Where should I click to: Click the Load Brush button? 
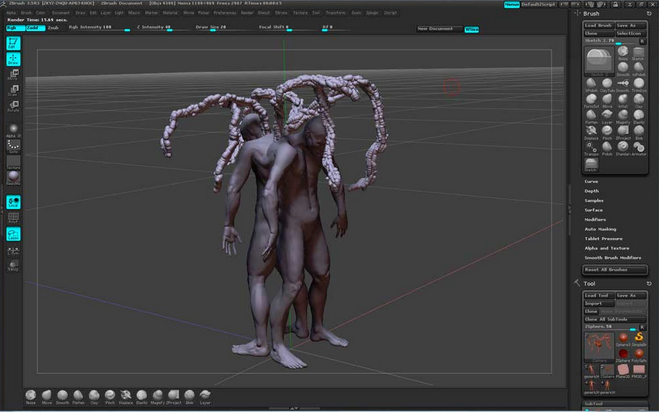598,25
